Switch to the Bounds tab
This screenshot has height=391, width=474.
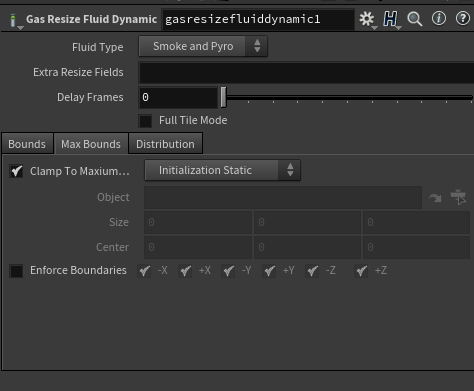27,144
